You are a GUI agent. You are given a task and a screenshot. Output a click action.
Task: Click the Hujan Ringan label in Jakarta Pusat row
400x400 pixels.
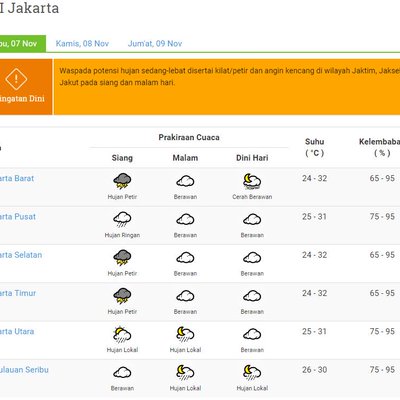tap(122, 235)
